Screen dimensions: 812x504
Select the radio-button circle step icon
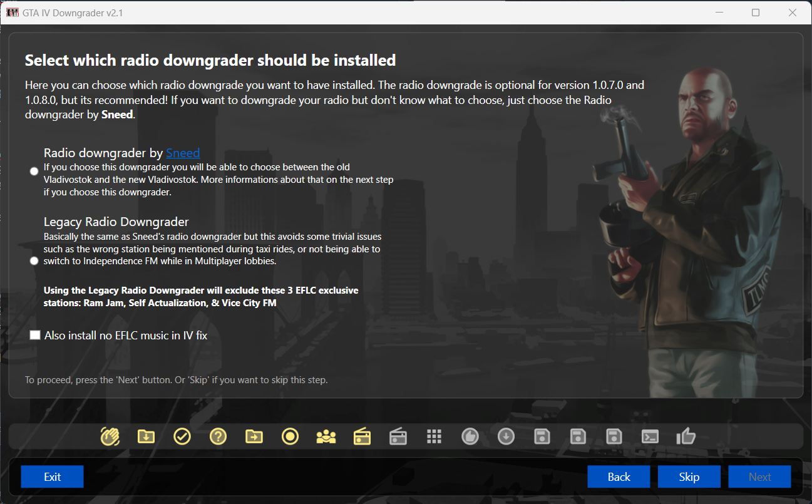pos(290,436)
